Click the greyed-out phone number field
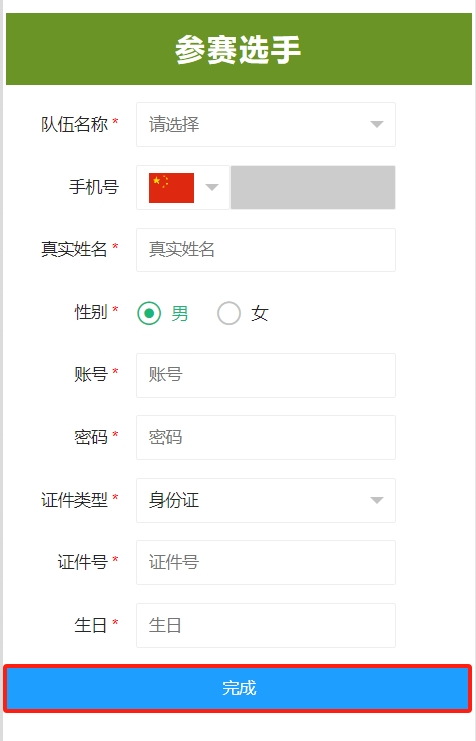The image size is (476, 741). pyautogui.click(x=313, y=187)
